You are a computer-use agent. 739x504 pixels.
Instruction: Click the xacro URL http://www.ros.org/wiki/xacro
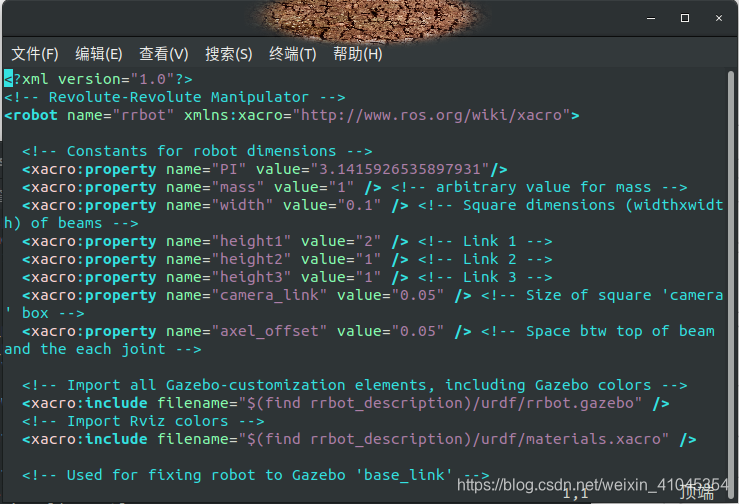pyautogui.click(x=432, y=115)
